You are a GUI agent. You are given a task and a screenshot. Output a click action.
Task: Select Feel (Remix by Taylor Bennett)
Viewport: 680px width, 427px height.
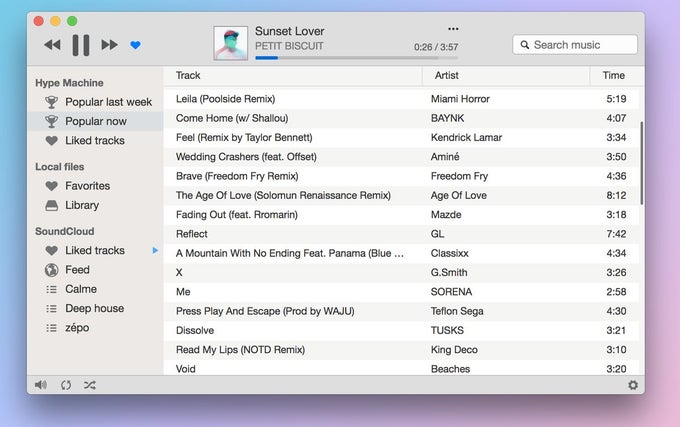click(x=401, y=137)
